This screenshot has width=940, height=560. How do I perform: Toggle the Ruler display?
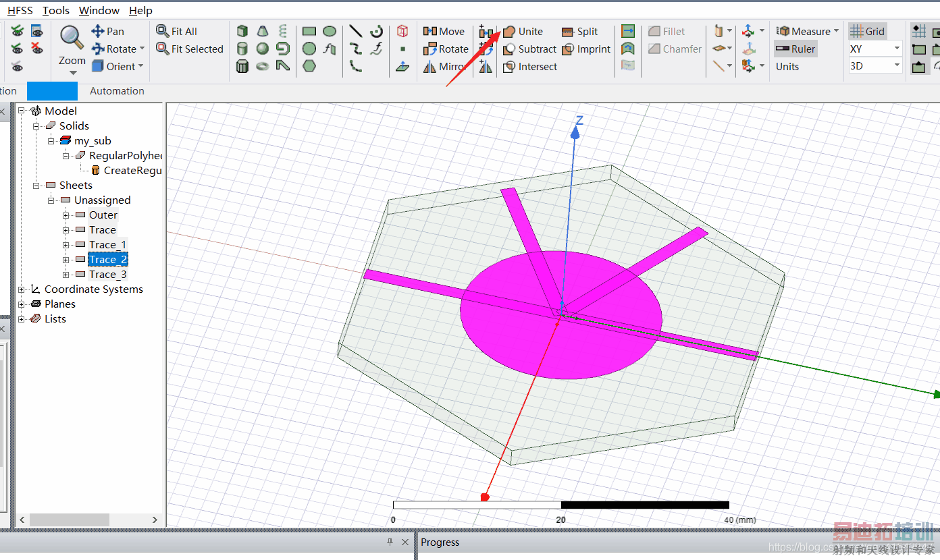(795, 49)
